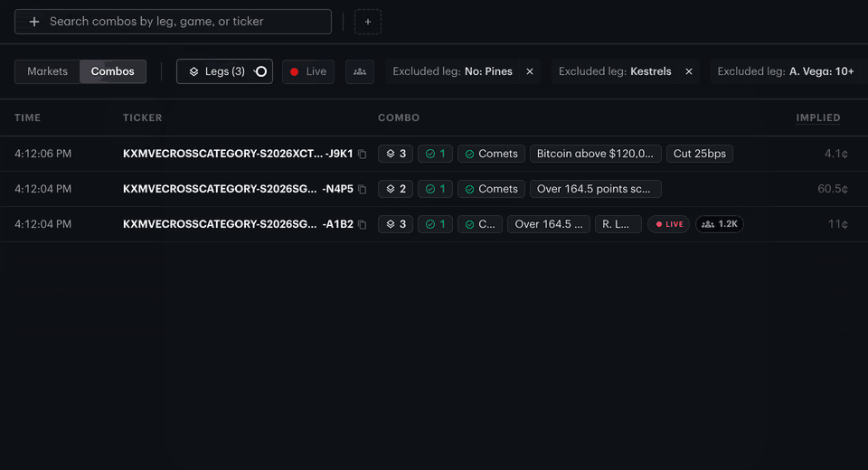This screenshot has width=868, height=470.
Task: Click the Bitcoin above $120,0... leg chip
Action: [595, 154]
